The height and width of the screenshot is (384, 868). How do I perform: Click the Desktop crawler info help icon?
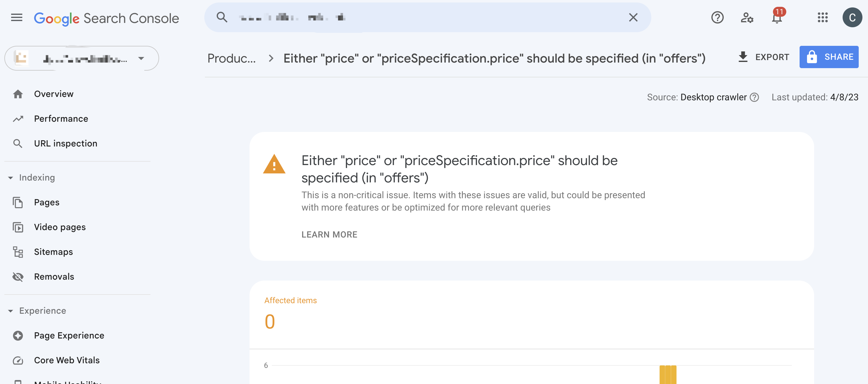[x=754, y=97]
